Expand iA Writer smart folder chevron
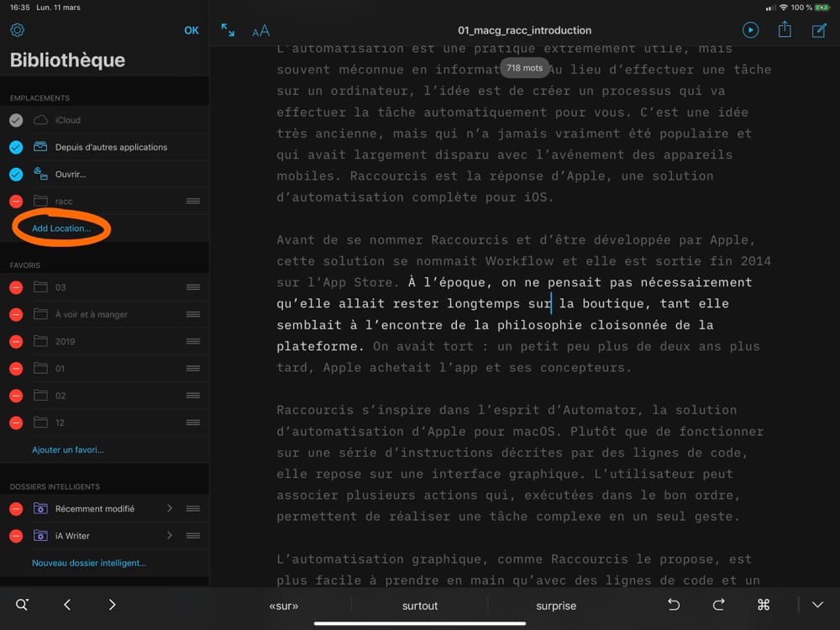This screenshot has height=630, width=840. coord(170,535)
